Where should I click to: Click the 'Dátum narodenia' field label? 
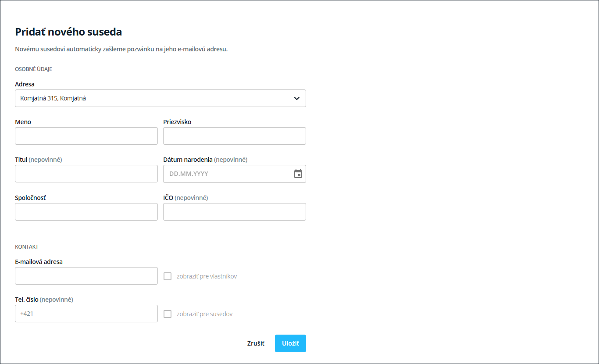188,160
